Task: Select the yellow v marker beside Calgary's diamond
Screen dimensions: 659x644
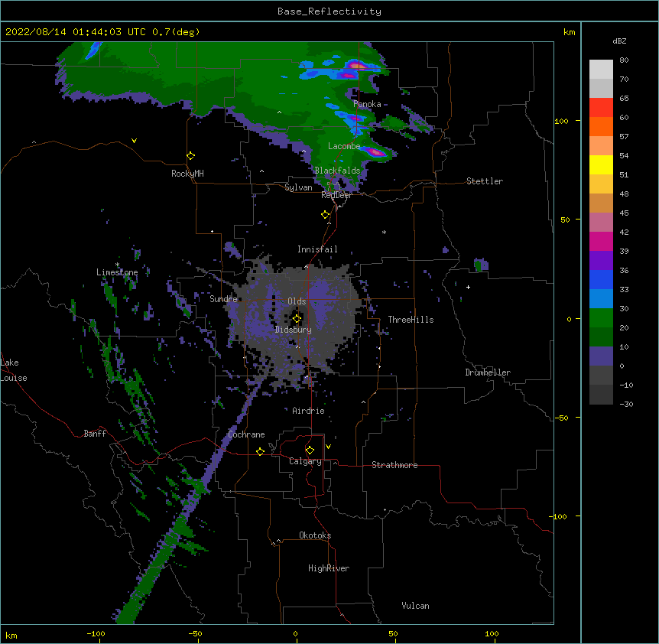Action: [x=328, y=447]
